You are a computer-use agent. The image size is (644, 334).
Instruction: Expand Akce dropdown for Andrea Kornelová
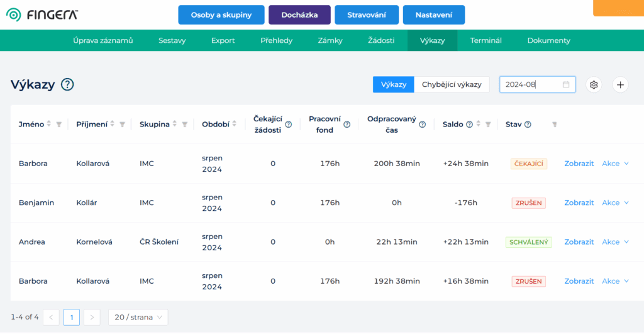click(x=615, y=242)
